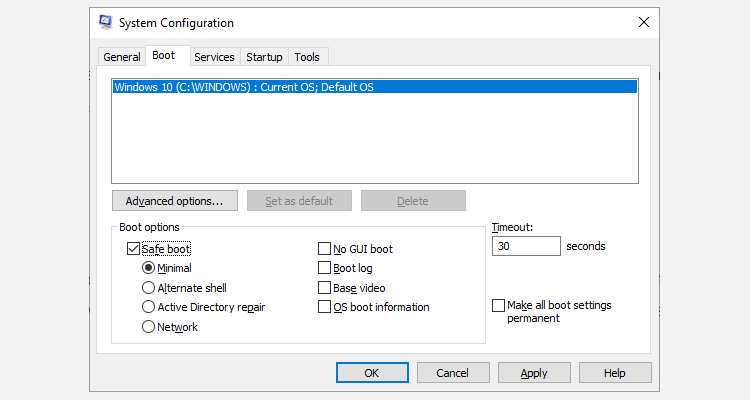
Task: Go to the Startup tab
Action: tap(264, 57)
